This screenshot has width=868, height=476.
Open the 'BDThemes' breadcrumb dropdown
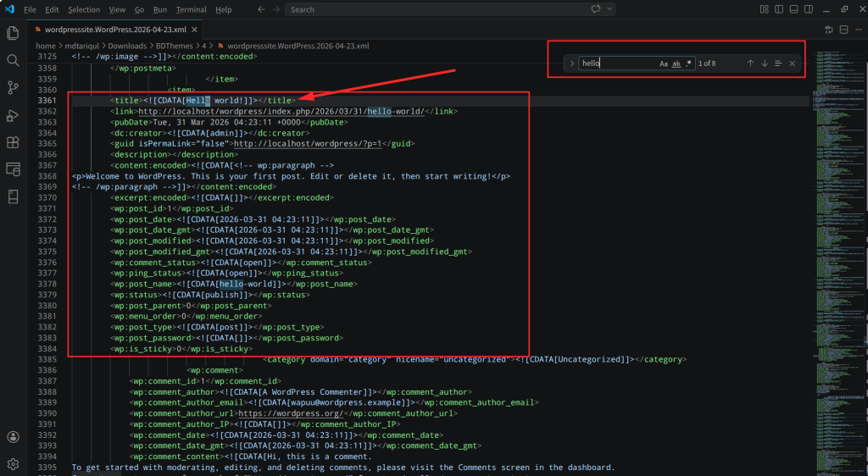(x=175, y=46)
